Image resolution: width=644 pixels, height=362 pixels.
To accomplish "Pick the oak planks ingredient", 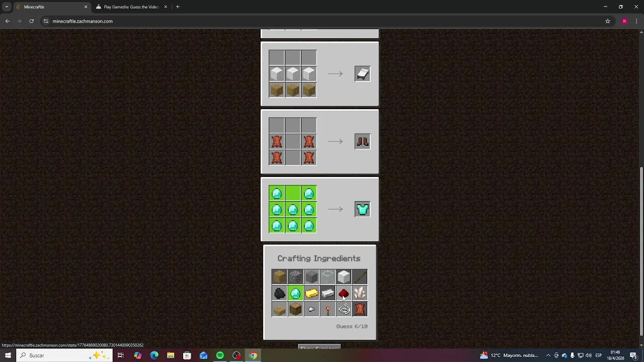I will (x=279, y=277).
